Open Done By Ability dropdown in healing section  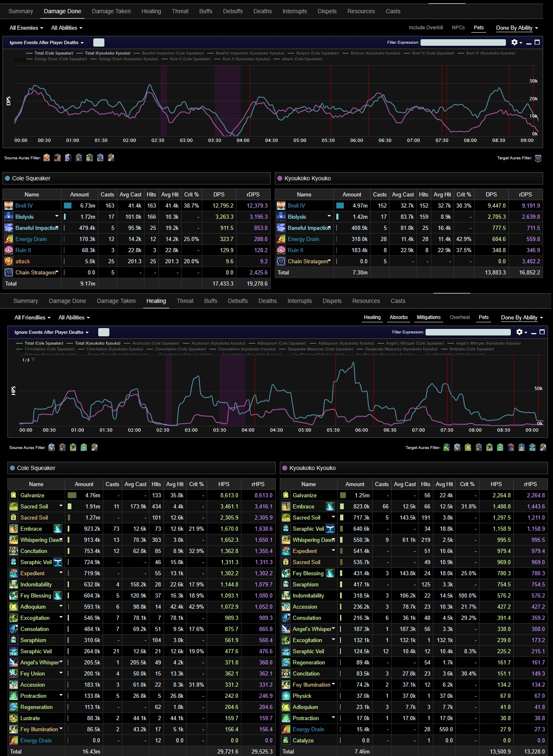pos(522,317)
